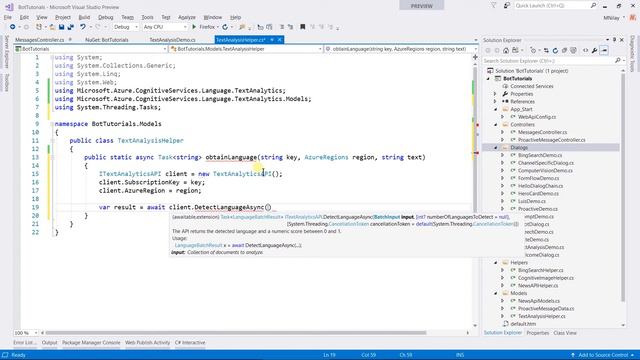Screen dimensions: 640x360
Task: Switch to Class View tab
Action: click(x=565, y=333)
